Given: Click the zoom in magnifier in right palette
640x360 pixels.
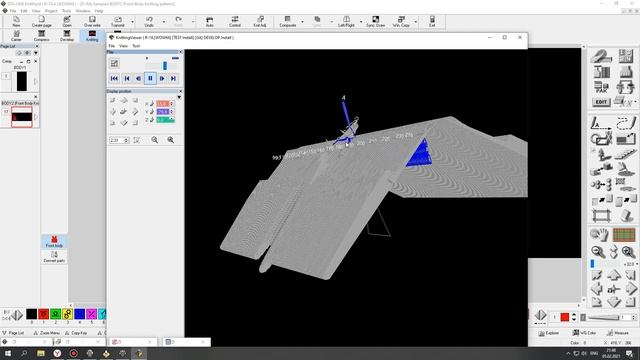Looking at the screenshot, I should pyautogui.click(x=628, y=252).
